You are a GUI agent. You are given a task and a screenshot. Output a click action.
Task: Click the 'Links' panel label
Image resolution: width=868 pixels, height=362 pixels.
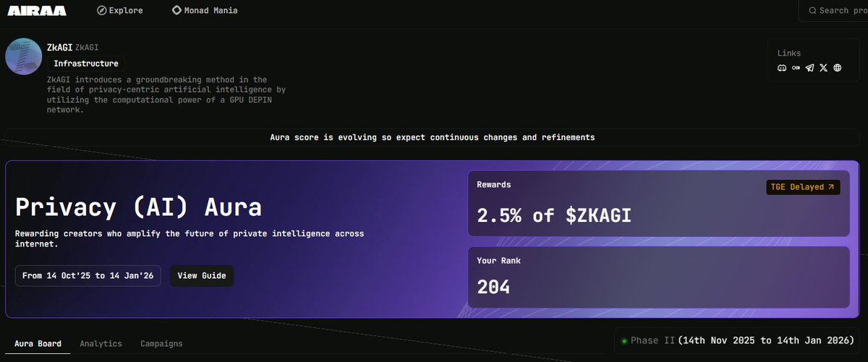click(789, 53)
